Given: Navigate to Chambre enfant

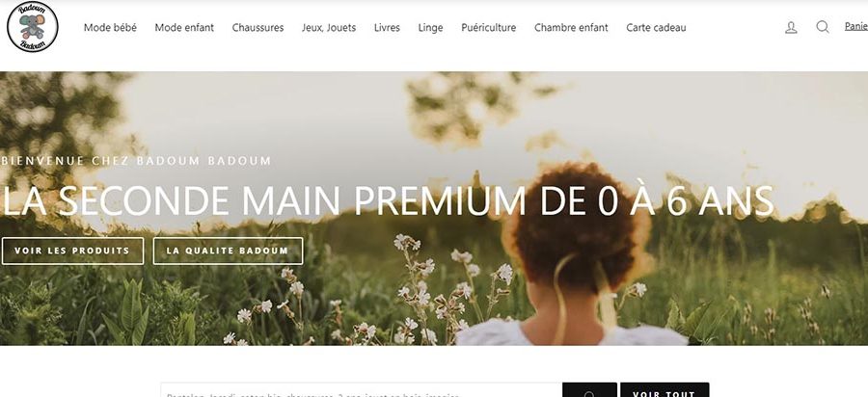Looking at the screenshot, I should click(571, 28).
